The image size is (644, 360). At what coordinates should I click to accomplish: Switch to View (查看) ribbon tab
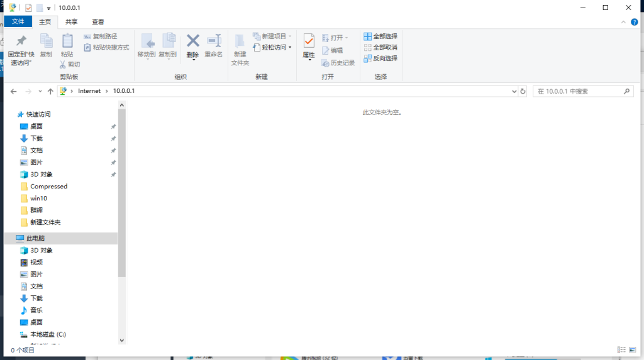[97, 22]
